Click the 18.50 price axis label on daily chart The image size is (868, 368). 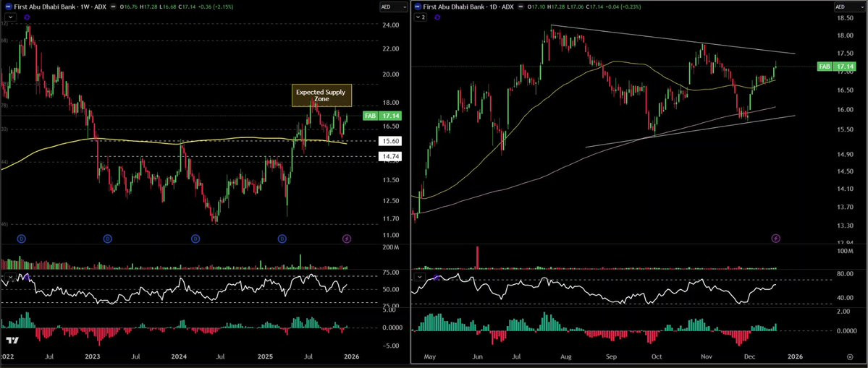pos(847,18)
